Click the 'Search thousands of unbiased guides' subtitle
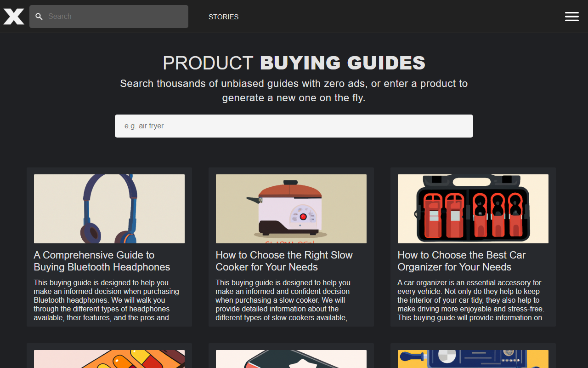The height and width of the screenshot is (368, 588). (294, 91)
